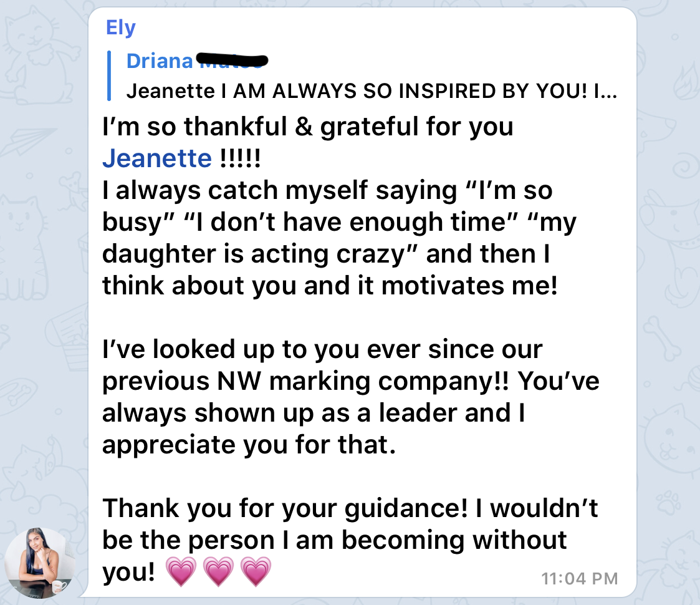Open Ely's profile photo avatar
Screen dimensions: 700x605
pyautogui.click(x=40, y=563)
